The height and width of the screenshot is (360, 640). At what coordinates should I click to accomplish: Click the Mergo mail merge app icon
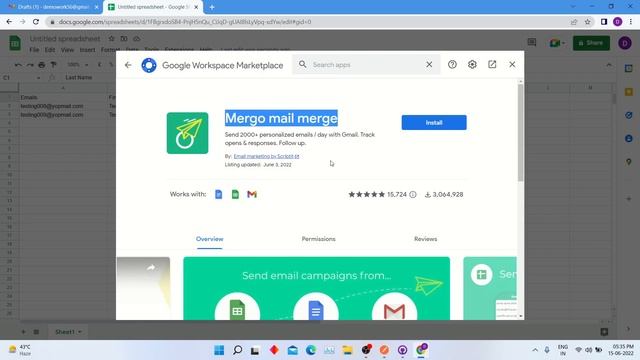pyautogui.click(x=187, y=133)
